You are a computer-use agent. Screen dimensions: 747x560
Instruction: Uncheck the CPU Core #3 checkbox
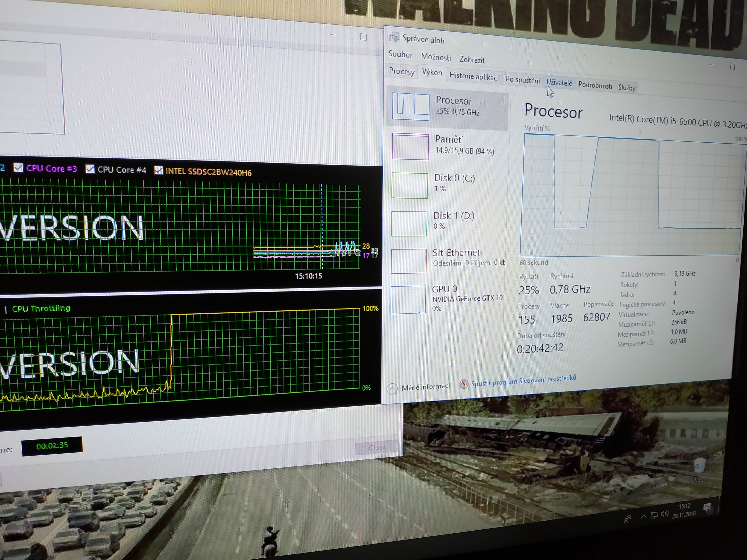(x=18, y=167)
